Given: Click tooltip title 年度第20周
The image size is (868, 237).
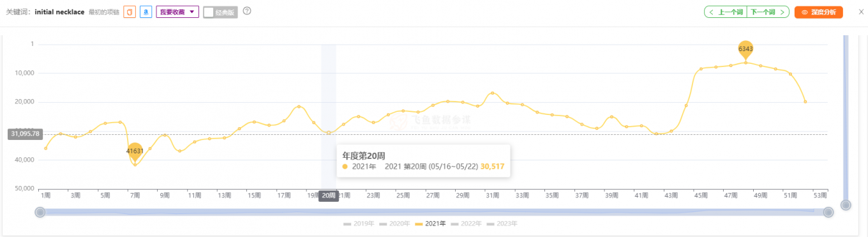Looking at the screenshot, I should [363, 155].
